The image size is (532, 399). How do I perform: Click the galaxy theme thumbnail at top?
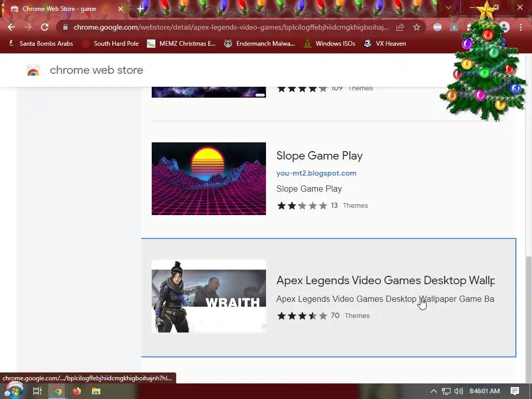[209, 92]
